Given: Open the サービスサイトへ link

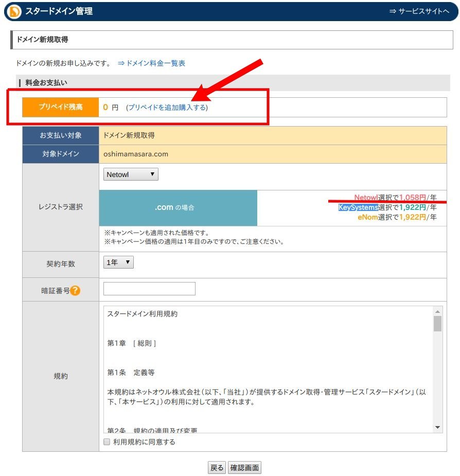Looking at the screenshot, I should tap(419, 11).
